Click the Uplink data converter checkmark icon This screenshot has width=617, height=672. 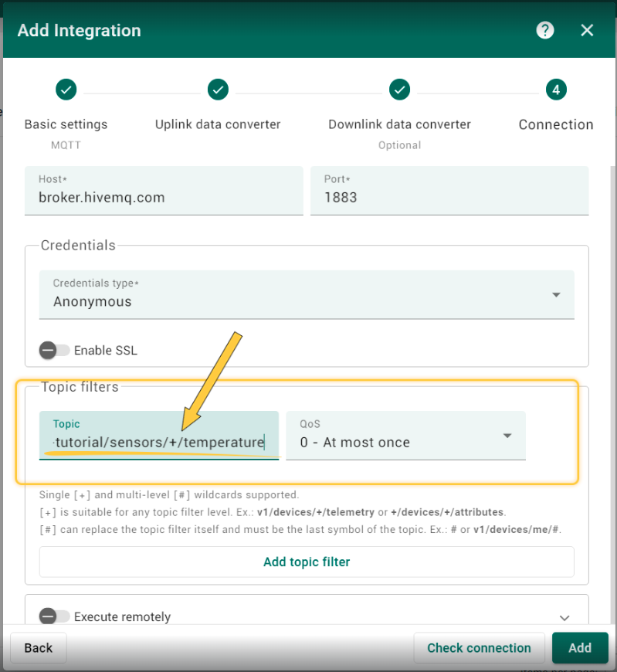[x=218, y=90]
